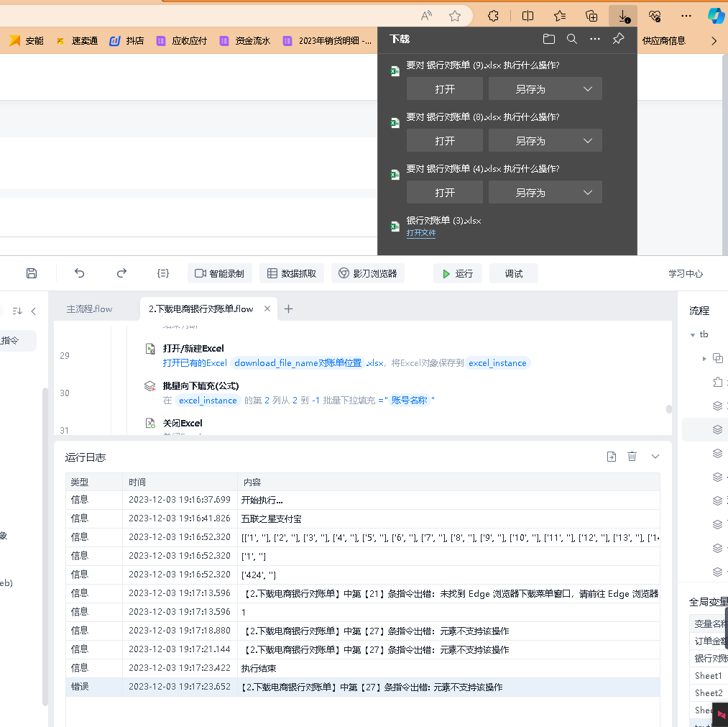
Task: Switch to the 主流程.flow tab
Action: click(x=90, y=308)
